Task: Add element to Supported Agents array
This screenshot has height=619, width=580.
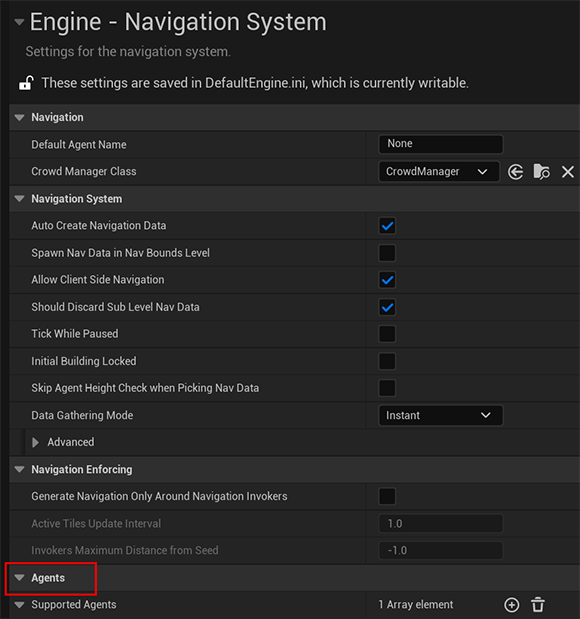Action: point(512,605)
